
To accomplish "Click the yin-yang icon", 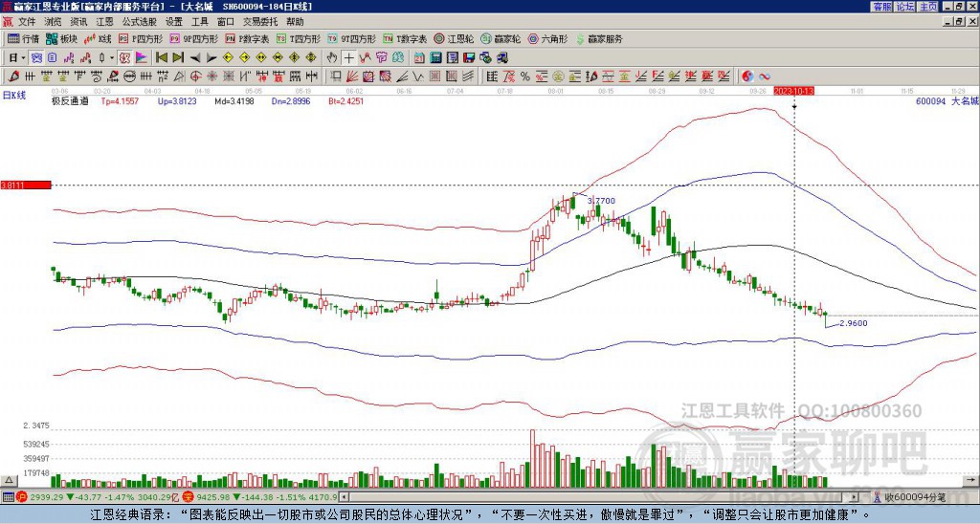I will [747, 76].
